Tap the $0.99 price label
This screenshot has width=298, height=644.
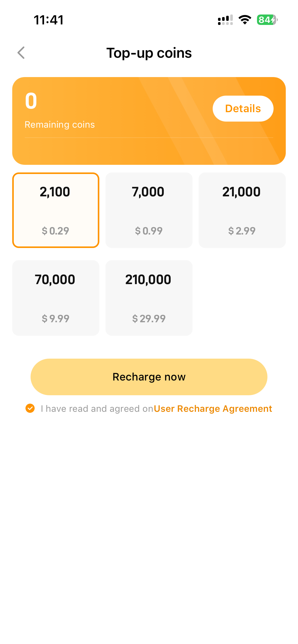pyautogui.click(x=149, y=231)
